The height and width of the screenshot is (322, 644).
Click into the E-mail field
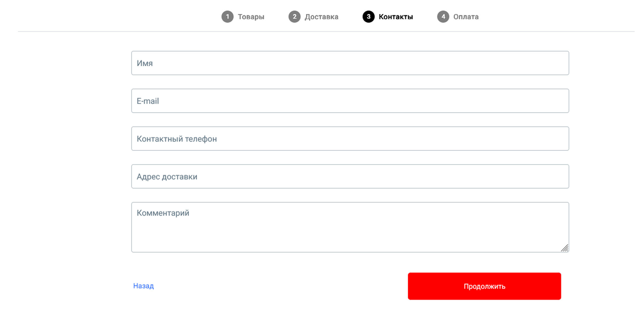click(x=350, y=101)
